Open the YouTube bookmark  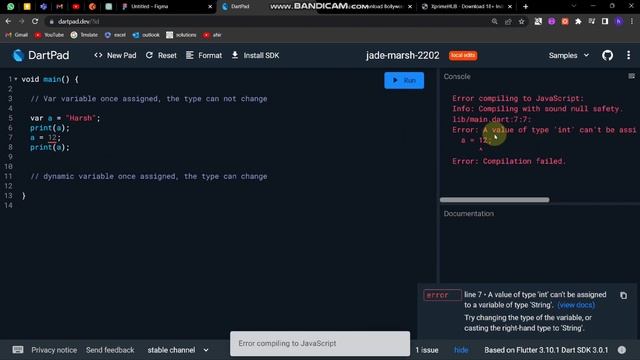(49, 35)
